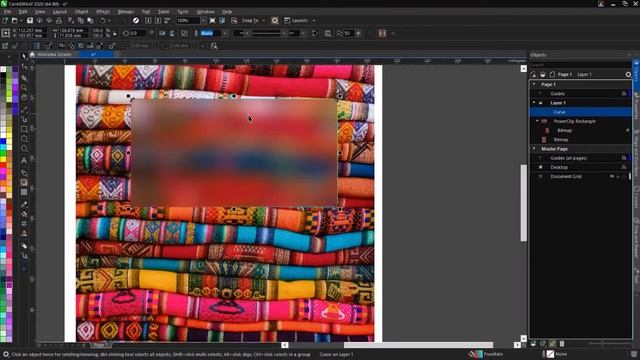Collapse the Master Page node
This screenshot has width=640, height=360.
(534, 149)
